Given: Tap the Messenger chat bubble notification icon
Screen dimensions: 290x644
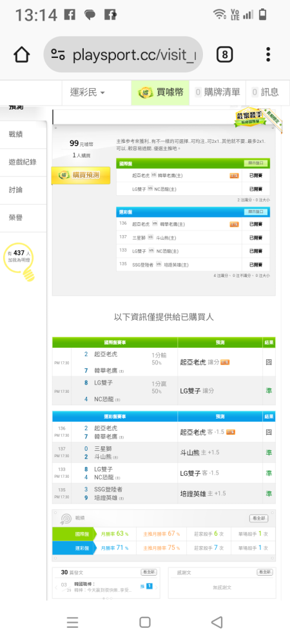Looking at the screenshot, I should (x=90, y=15).
